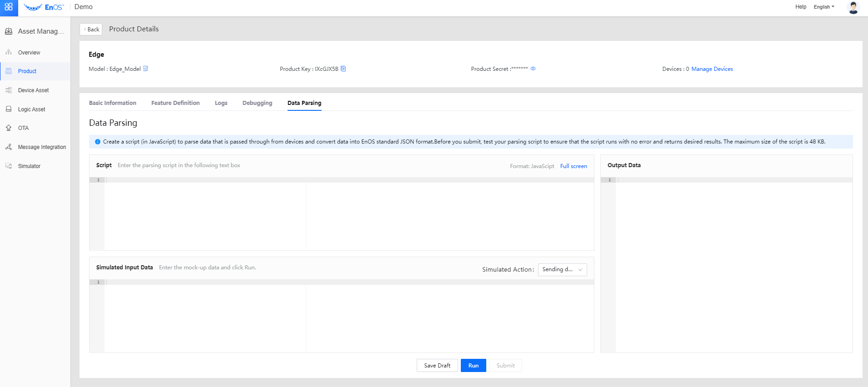Click the Overview sidebar icon
Viewport: 868px width, 387px height.
[9, 52]
